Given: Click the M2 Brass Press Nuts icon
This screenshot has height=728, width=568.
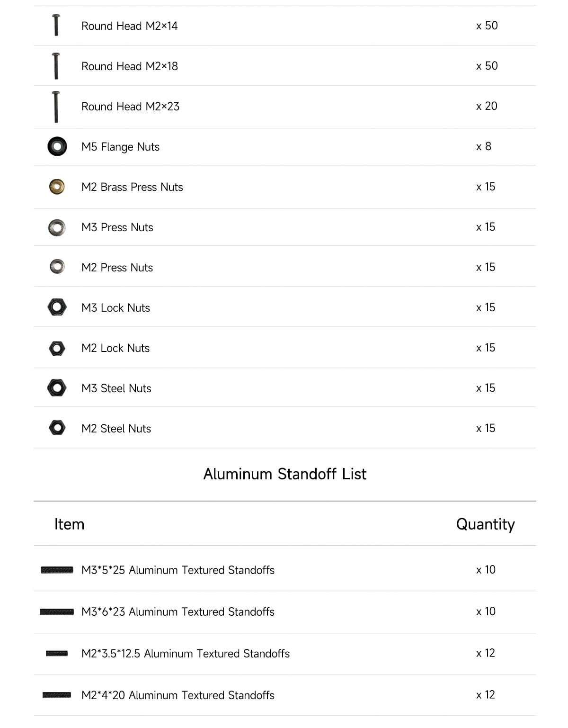Looking at the screenshot, I should (57, 187).
